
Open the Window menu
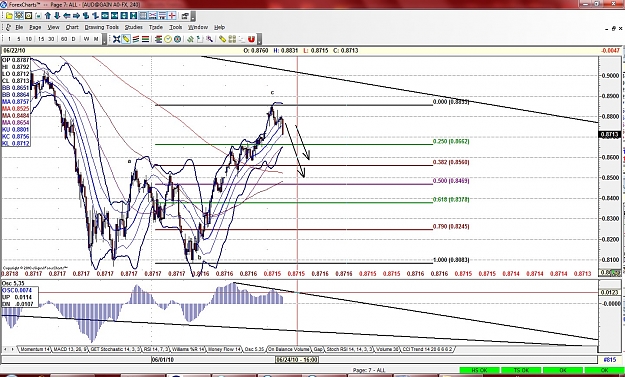198,27
